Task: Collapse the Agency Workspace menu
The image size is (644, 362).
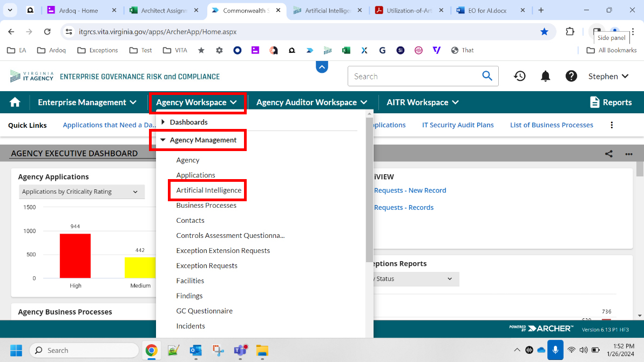Action: point(196,102)
